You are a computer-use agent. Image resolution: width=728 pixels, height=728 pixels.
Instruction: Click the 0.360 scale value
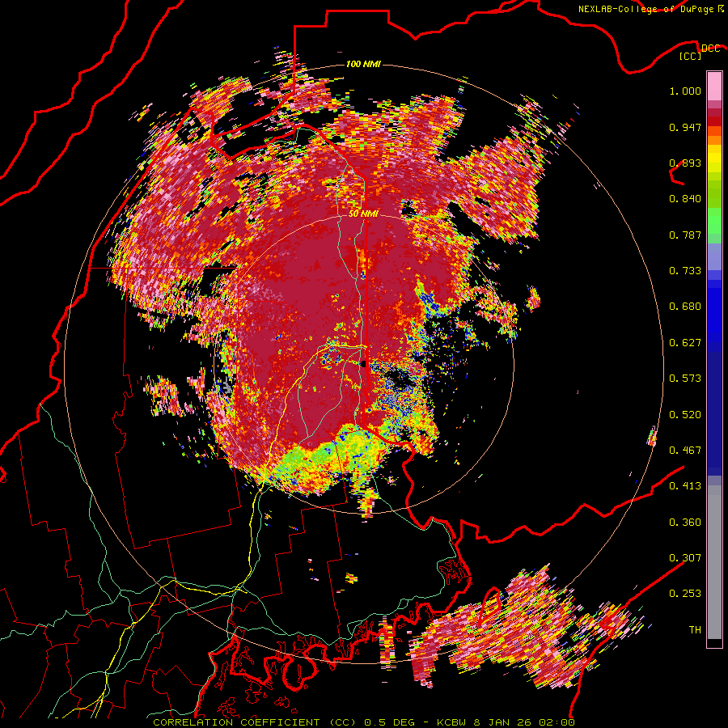(x=685, y=523)
